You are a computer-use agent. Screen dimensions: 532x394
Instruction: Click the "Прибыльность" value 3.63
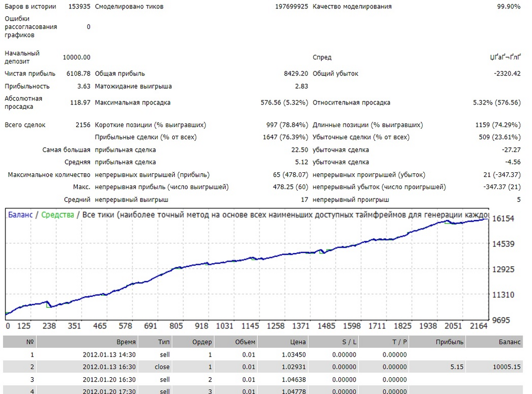[84, 87]
